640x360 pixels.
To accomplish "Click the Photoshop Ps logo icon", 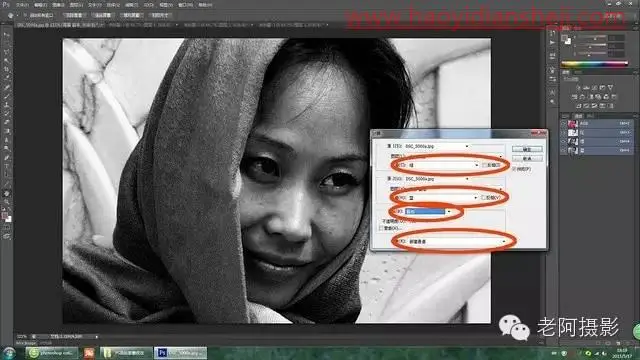I will point(5,4).
